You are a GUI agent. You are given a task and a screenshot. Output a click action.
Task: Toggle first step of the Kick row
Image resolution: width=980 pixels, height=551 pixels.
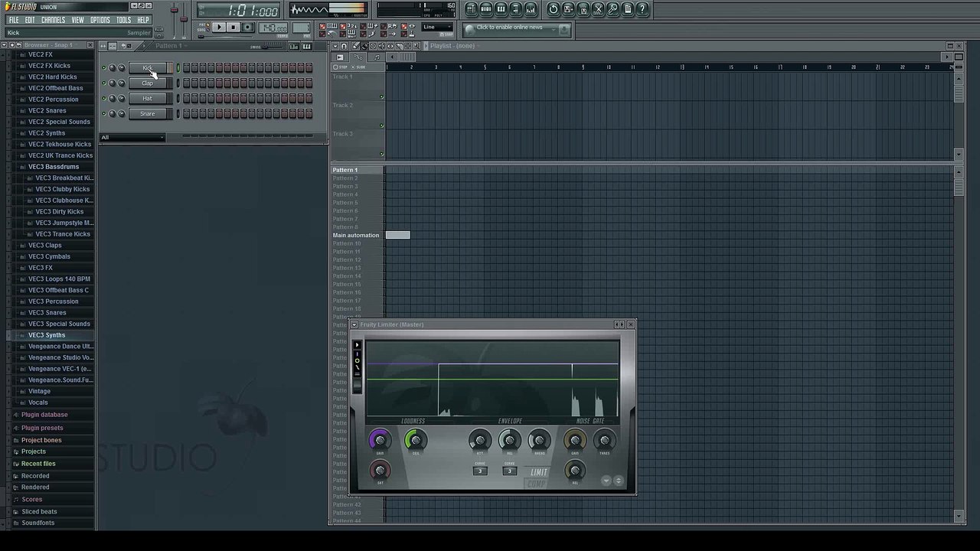click(186, 68)
